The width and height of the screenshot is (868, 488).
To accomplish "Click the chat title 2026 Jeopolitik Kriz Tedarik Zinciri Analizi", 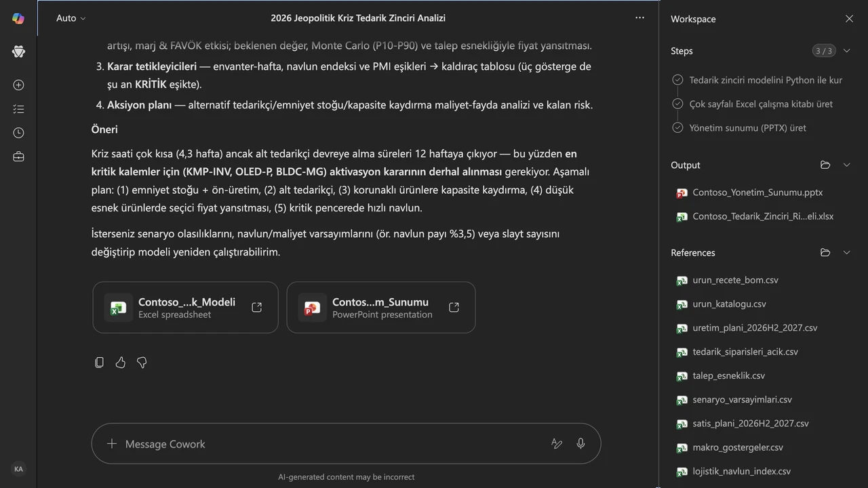I will (358, 18).
